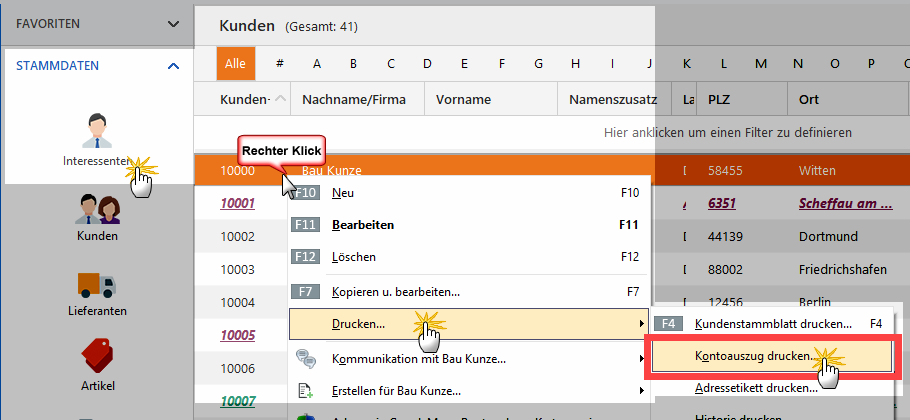The image size is (910, 420).
Task: Filter customers by letter D
Action: pyautogui.click(x=427, y=64)
